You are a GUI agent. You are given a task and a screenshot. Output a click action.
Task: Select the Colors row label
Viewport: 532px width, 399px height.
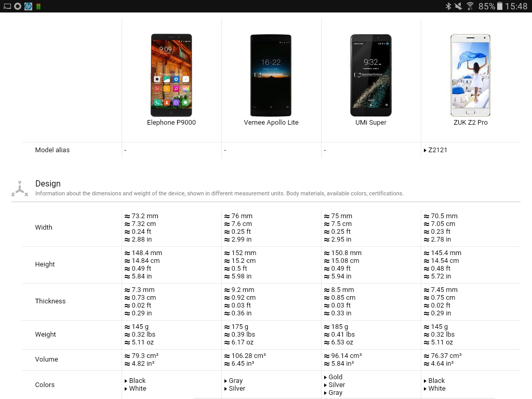coord(45,385)
